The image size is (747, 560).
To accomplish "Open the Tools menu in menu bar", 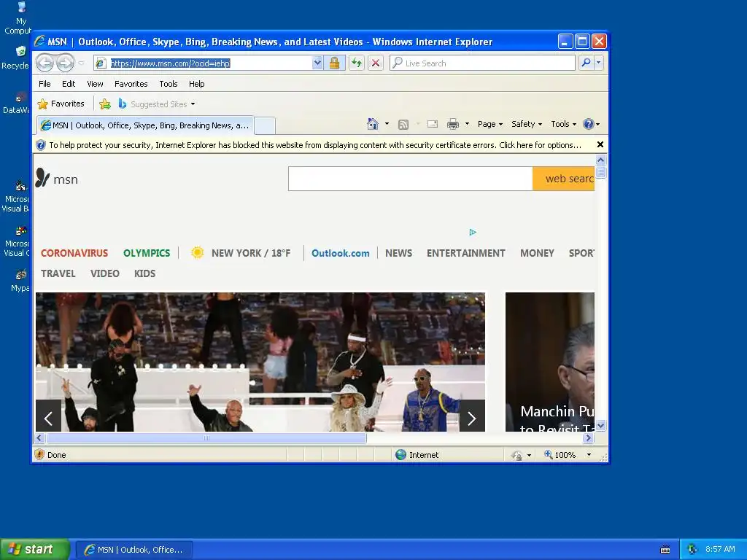I will (x=169, y=84).
